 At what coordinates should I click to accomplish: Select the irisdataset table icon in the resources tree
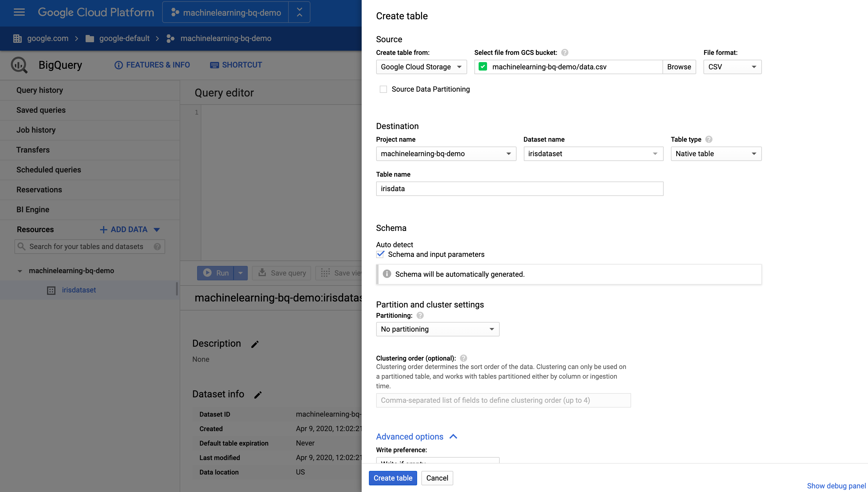click(50, 290)
